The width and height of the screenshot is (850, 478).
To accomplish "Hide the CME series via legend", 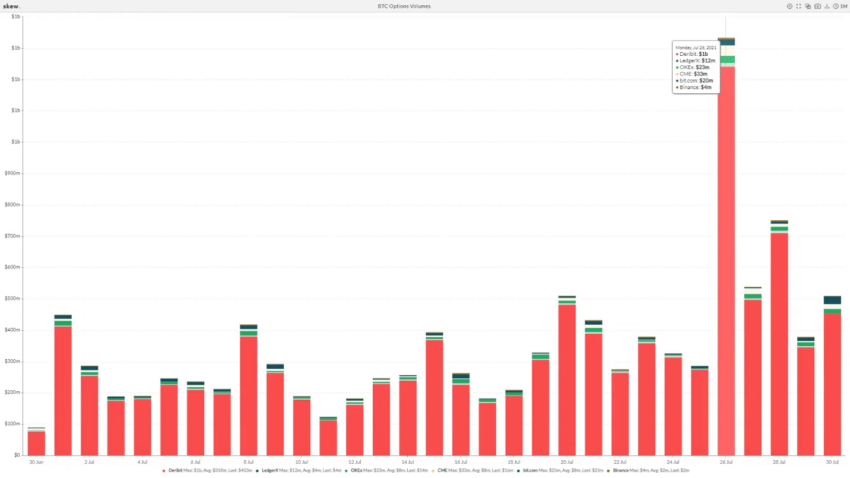I will point(442,470).
